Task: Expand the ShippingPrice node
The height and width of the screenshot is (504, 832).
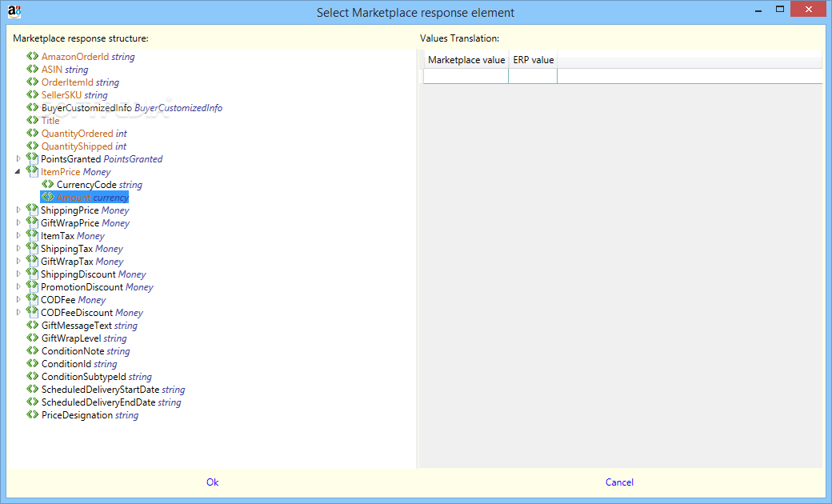Action: (x=18, y=210)
